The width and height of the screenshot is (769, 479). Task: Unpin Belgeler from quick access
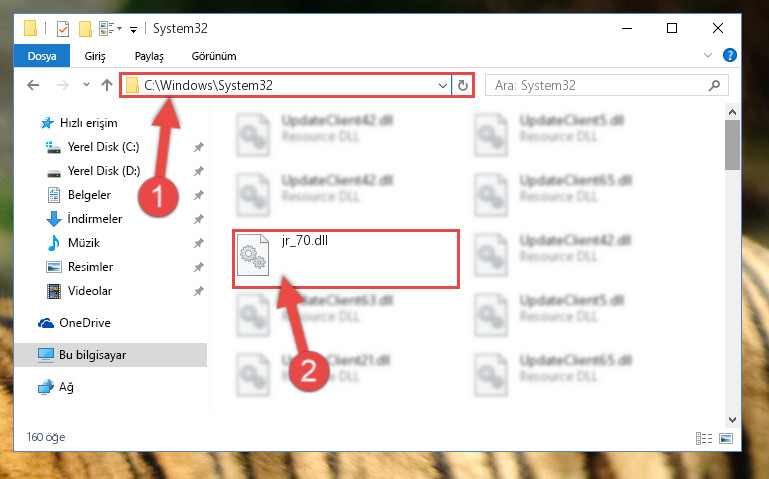pyautogui.click(x=198, y=195)
